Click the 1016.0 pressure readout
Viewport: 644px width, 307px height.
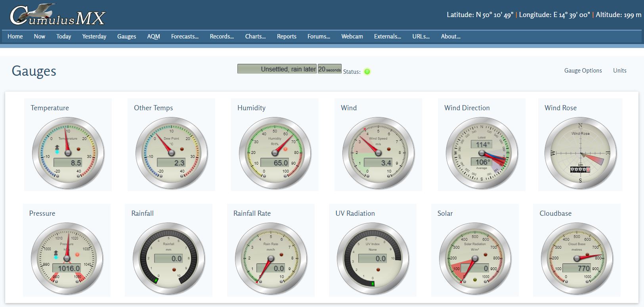[x=67, y=268]
